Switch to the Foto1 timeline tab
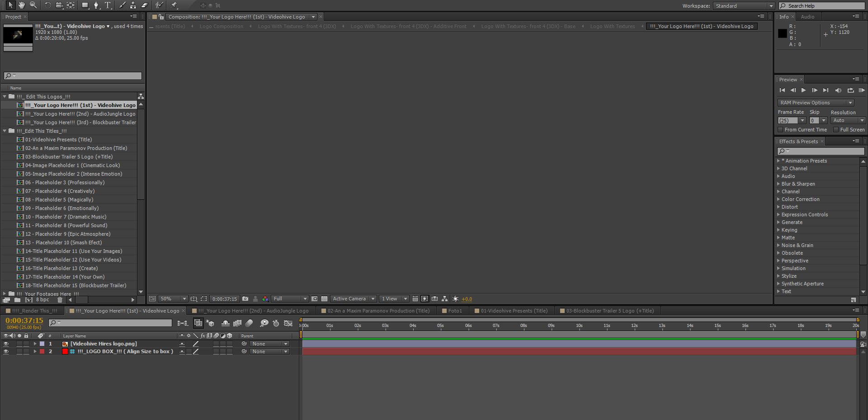This screenshot has width=868, height=420. tap(452, 311)
